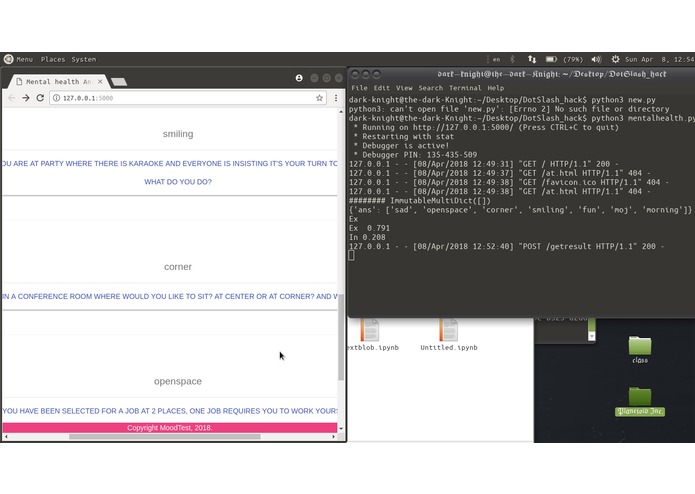Viewport: 695px width, 494px height.
Task: Select the 'smiling' answer option
Action: [x=178, y=134]
